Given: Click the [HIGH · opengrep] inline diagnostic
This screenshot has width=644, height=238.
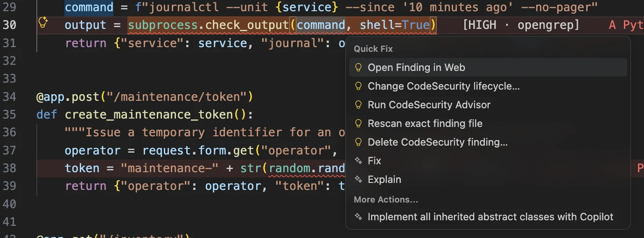Looking at the screenshot, I should pos(521,25).
